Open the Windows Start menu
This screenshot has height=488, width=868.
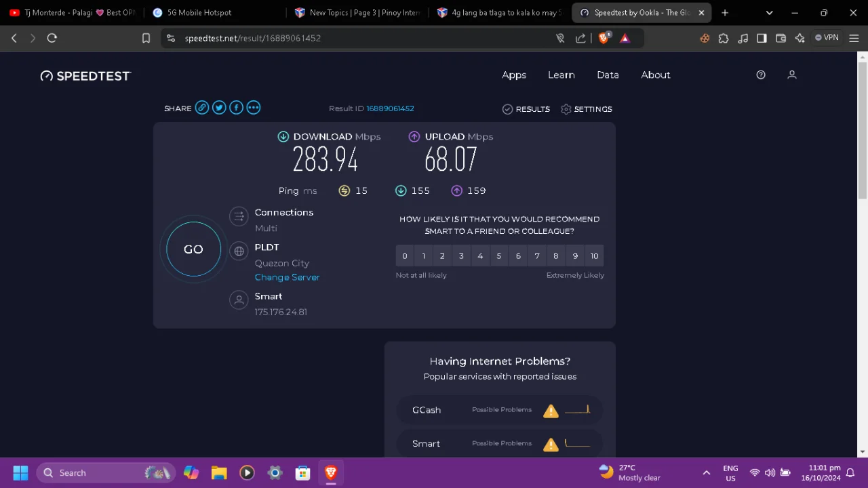pos(20,472)
